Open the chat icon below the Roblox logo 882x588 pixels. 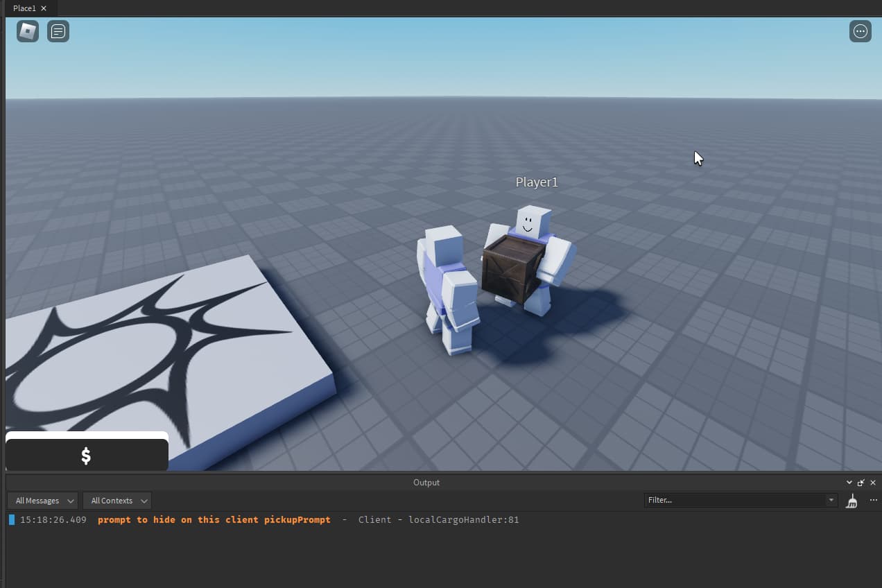click(x=58, y=31)
